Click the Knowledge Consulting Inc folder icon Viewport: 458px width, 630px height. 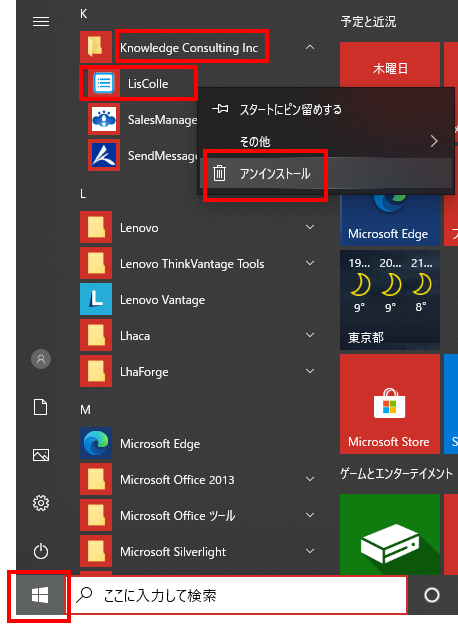96,47
